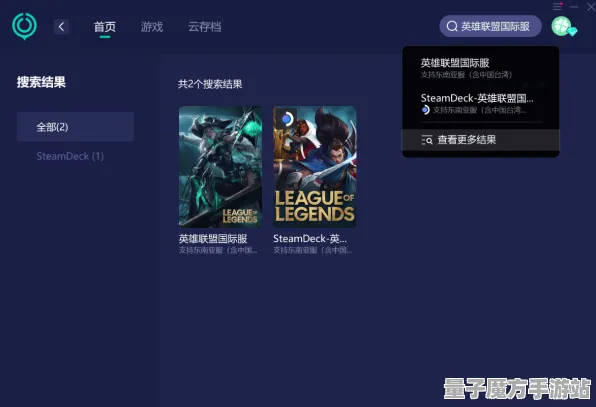Select the SteamDeck (1) filter
This screenshot has width=596, height=407.
(70, 156)
